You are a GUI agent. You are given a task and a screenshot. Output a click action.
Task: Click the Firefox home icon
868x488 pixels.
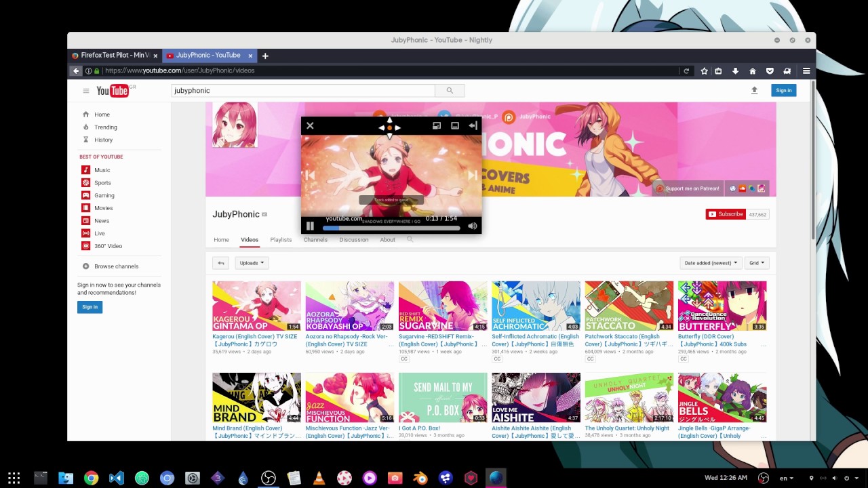[752, 70]
